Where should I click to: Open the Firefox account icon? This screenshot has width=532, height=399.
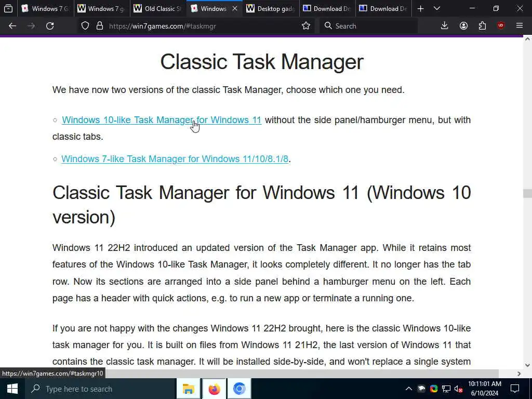[x=463, y=26]
